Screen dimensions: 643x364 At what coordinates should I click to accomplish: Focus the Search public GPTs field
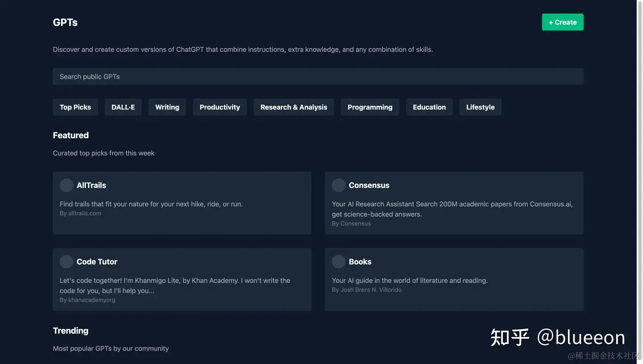point(318,77)
